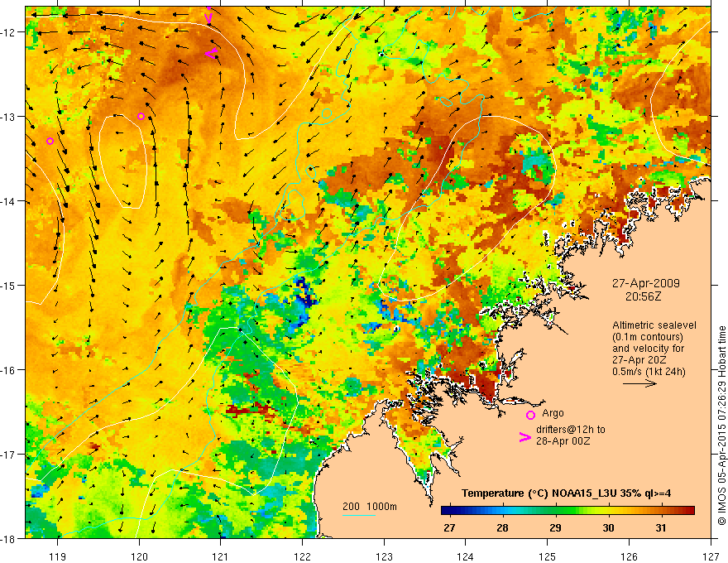The image size is (728, 563).
Task: Click the time text '20:56Z'
Action: [643, 296]
